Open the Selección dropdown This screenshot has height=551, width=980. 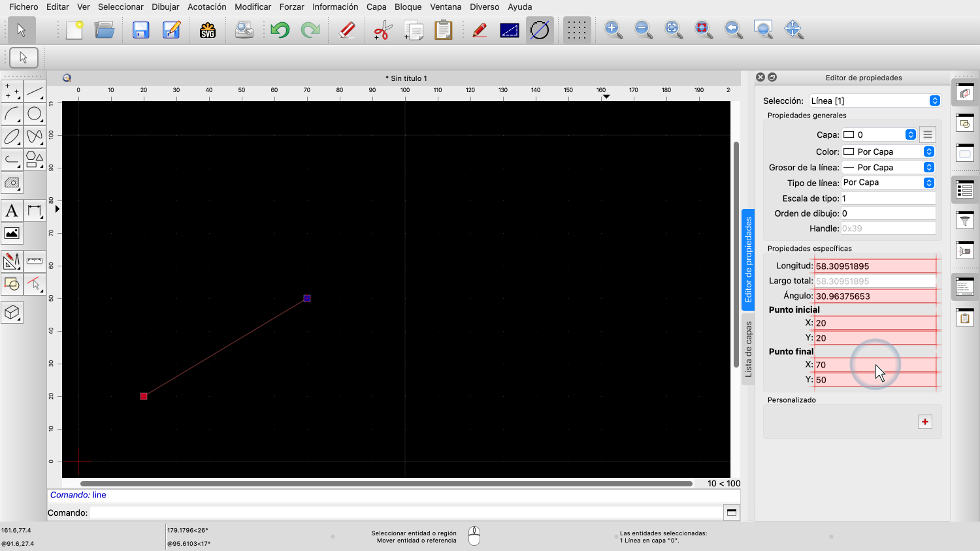pos(874,101)
